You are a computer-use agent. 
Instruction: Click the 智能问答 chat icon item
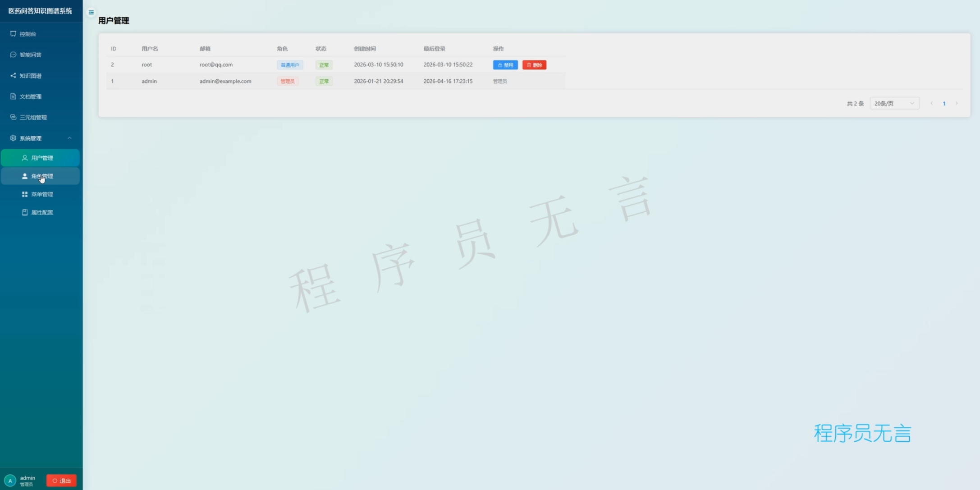click(x=30, y=55)
